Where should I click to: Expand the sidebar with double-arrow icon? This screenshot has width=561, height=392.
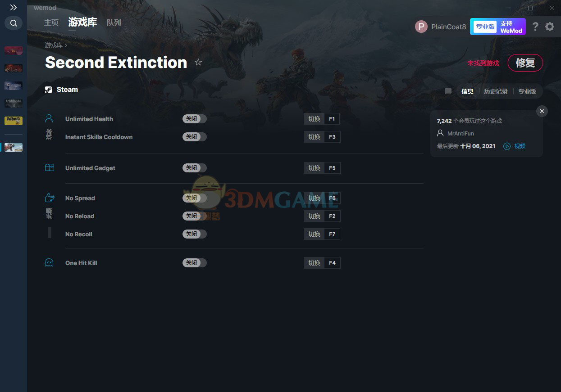tap(14, 8)
